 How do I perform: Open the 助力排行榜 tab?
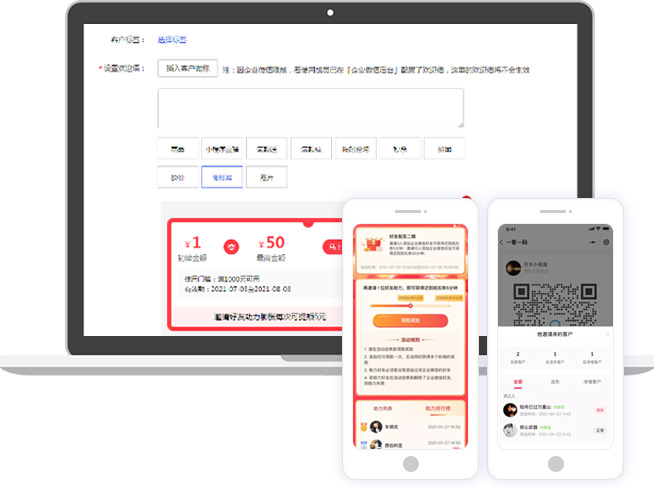(x=438, y=409)
